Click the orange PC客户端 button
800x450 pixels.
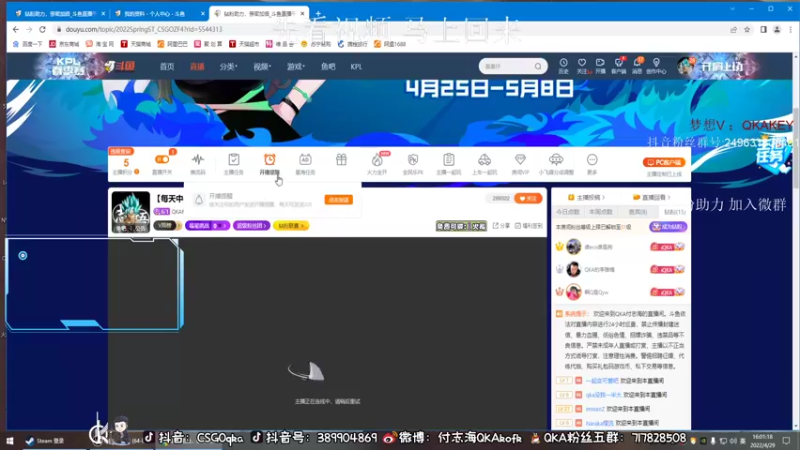(664, 162)
